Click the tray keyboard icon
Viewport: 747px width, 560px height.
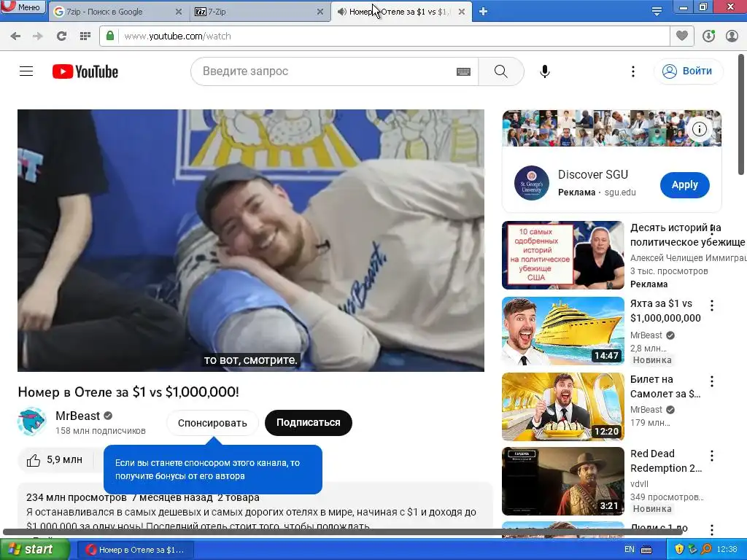(646, 550)
